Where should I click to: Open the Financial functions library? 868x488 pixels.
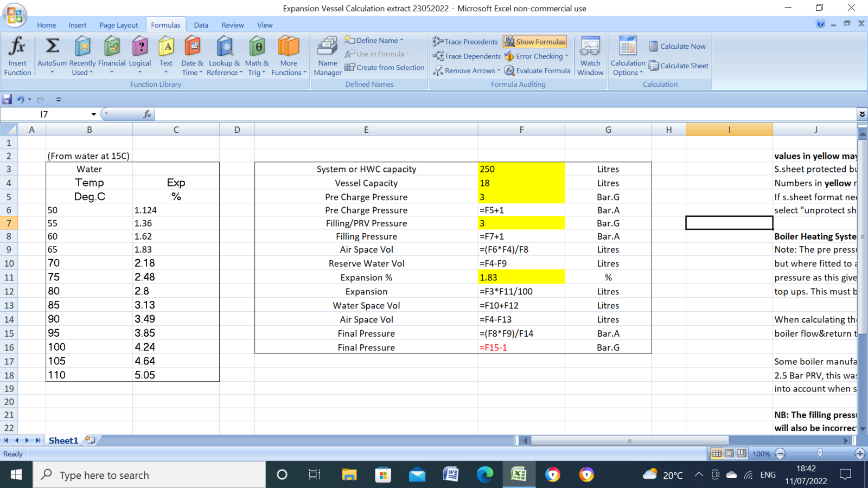(x=112, y=55)
